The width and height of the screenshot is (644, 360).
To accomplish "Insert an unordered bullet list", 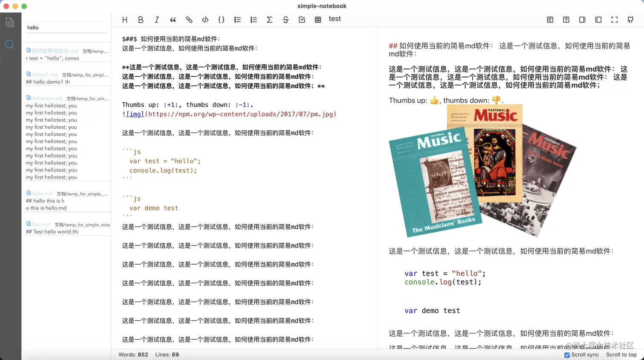I will pos(237,20).
